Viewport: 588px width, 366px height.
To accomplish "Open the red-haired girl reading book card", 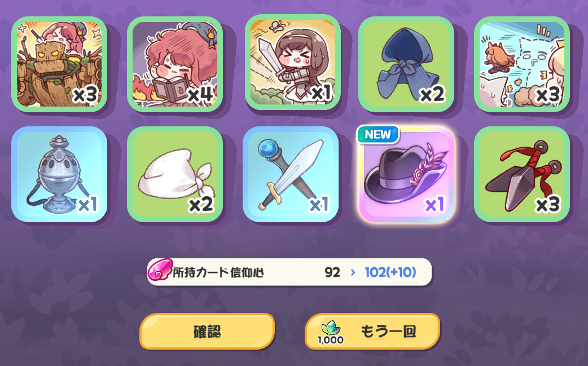I will [175, 64].
